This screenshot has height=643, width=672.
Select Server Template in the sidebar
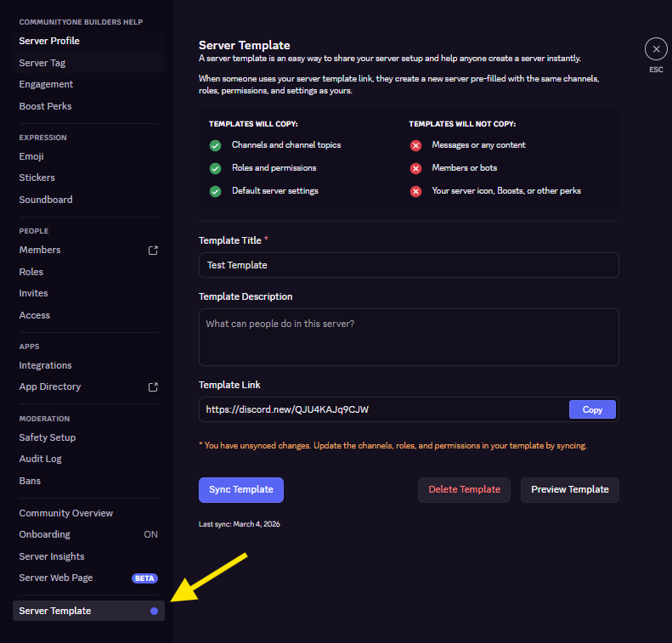pyautogui.click(x=88, y=611)
